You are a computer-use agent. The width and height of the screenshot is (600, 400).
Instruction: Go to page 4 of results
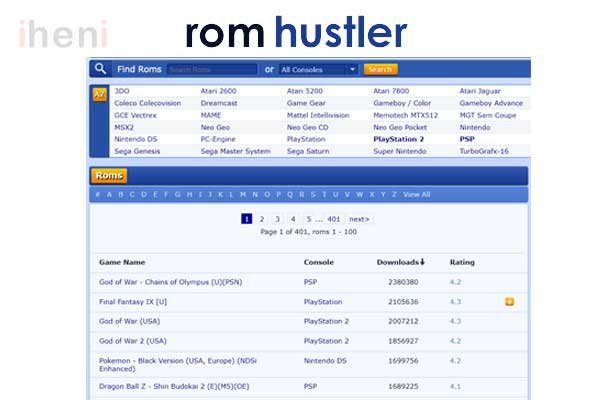point(293,219)
